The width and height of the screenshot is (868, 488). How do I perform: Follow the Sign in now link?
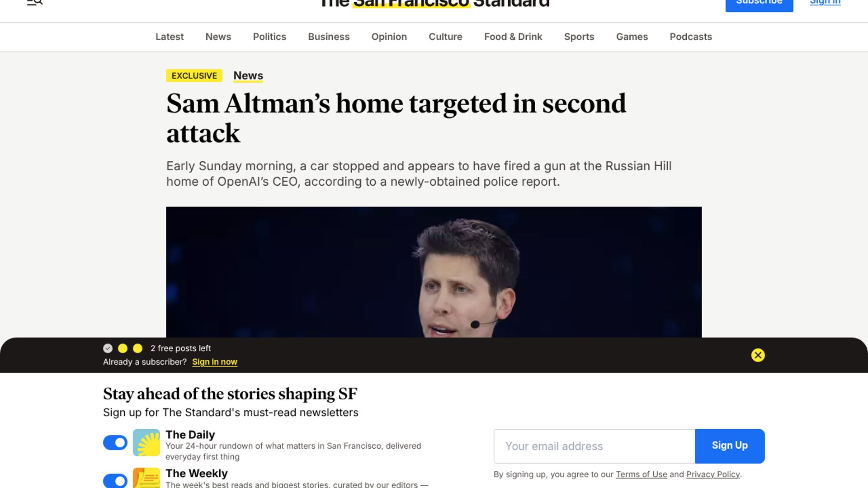point(215,362)
